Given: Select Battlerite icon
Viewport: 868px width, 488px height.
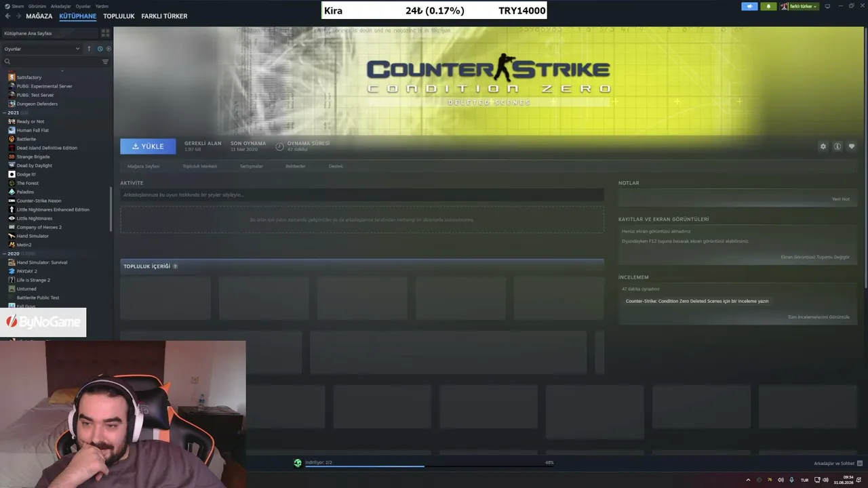Looking at the screenshot, I should 12,139.
